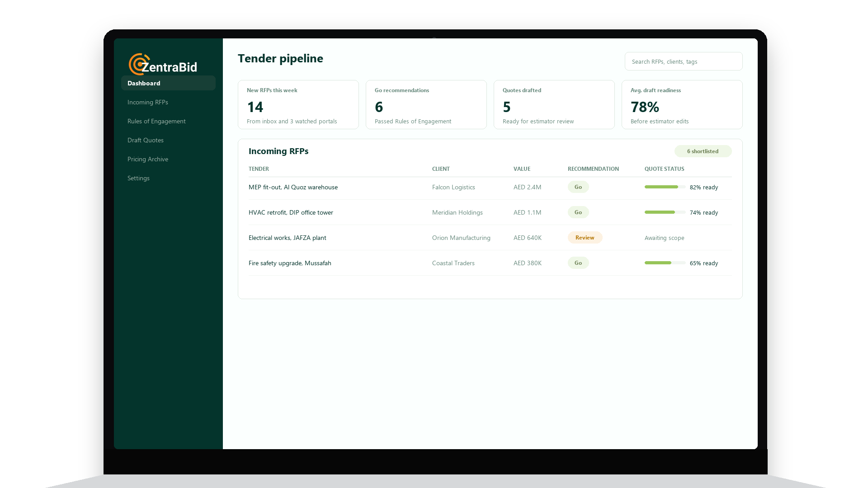Click the progress bar next to 82% ready

point(665,187)
